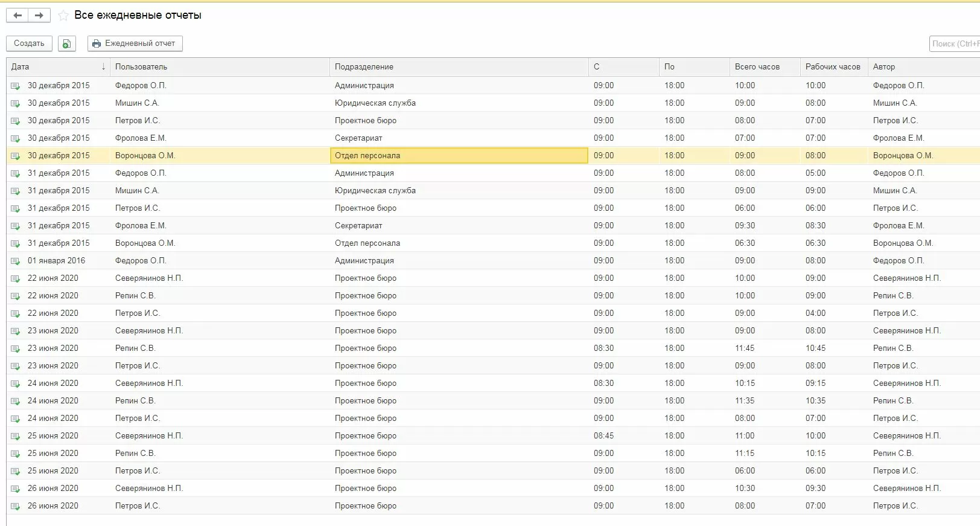Select the '04:00' working hours value
Screen dimensions: 980x526
[815, 313]
